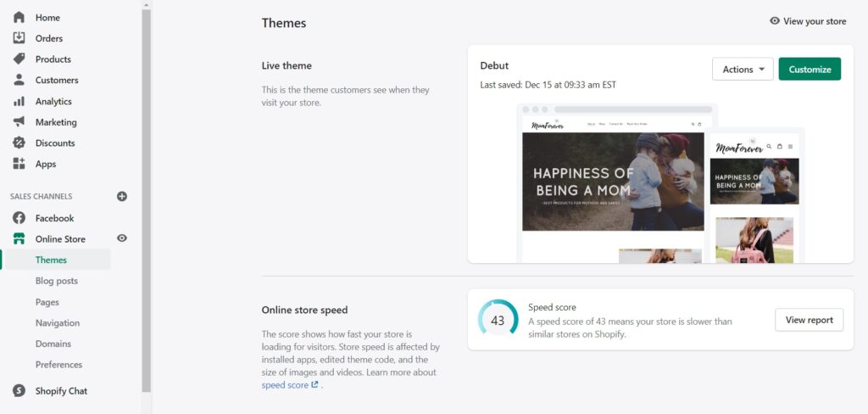Expand the Actions dropdown
The height and width of the screenshot is (414, 868).
pos(743,70)
